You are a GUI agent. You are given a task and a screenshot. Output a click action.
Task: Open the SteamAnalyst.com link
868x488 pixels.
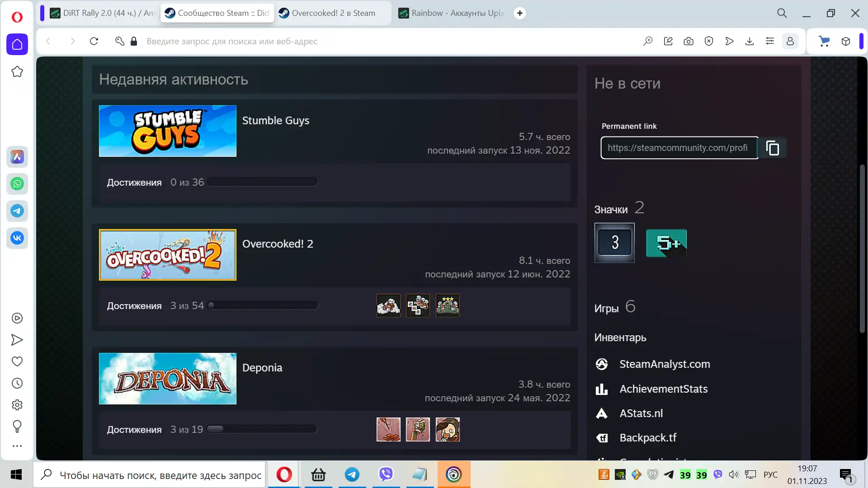(665, 364)
